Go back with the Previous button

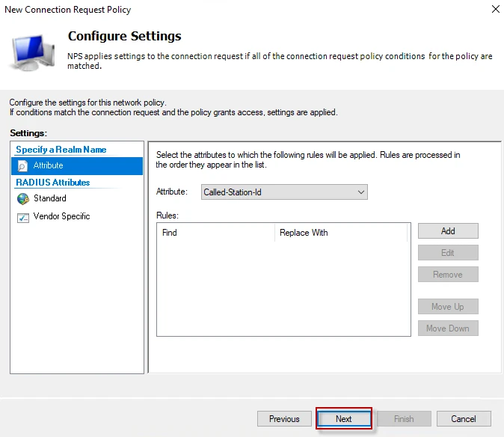(x=284, y=419)
